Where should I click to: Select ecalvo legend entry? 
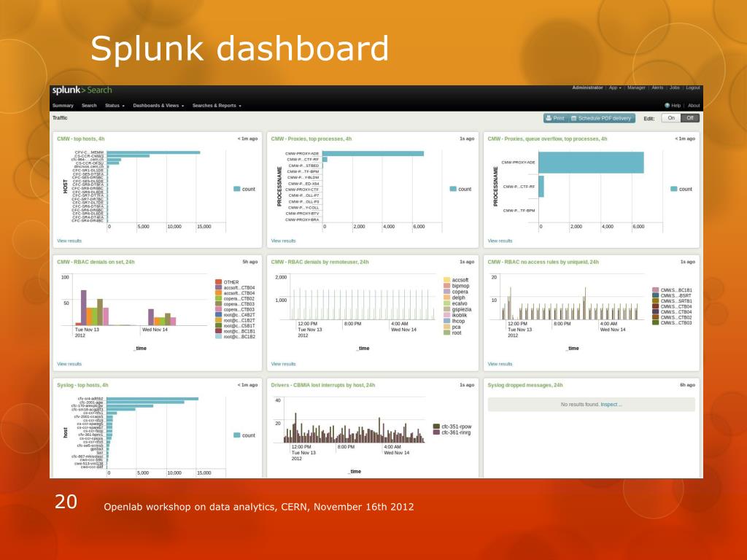click(x=455, y=303)
